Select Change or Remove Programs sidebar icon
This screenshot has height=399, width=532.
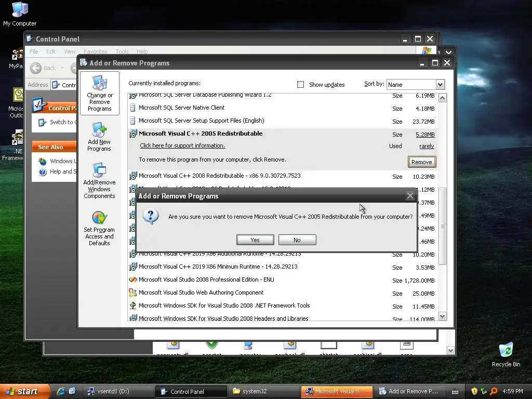(99, 94)
